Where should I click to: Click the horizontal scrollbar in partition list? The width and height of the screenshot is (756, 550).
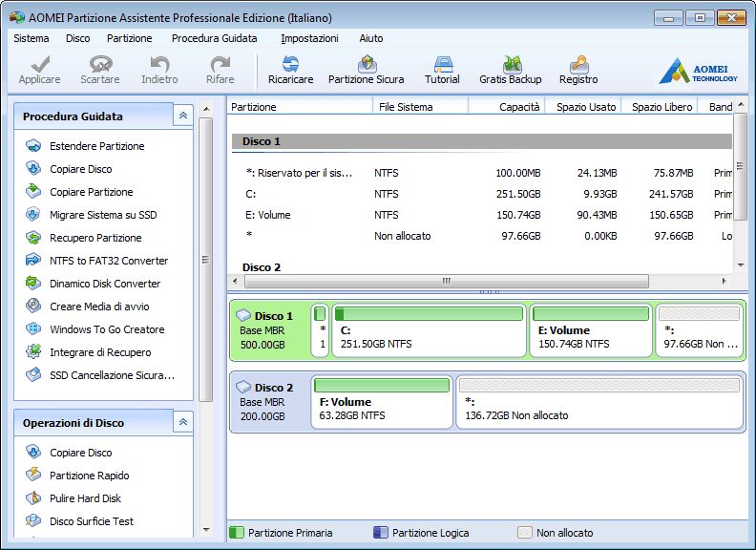pos(445,282)
